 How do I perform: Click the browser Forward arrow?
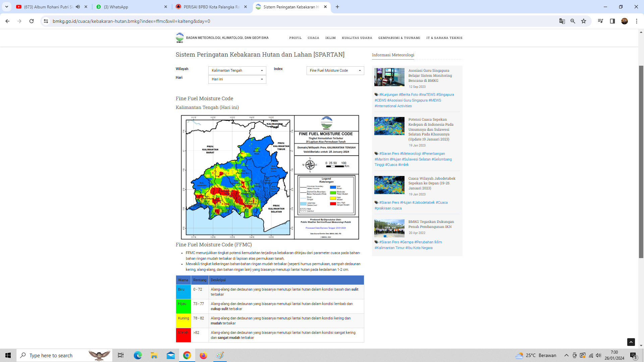coord(19,21)
